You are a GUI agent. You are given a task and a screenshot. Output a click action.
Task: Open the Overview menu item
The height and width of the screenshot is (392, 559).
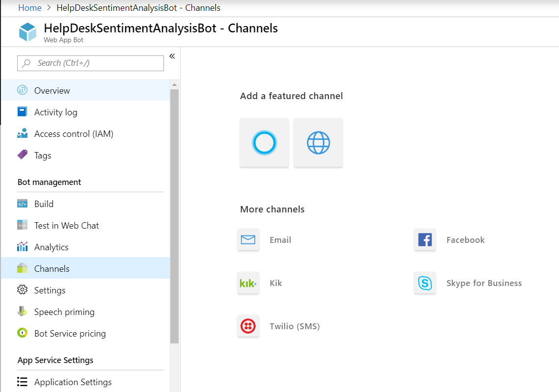52,91
